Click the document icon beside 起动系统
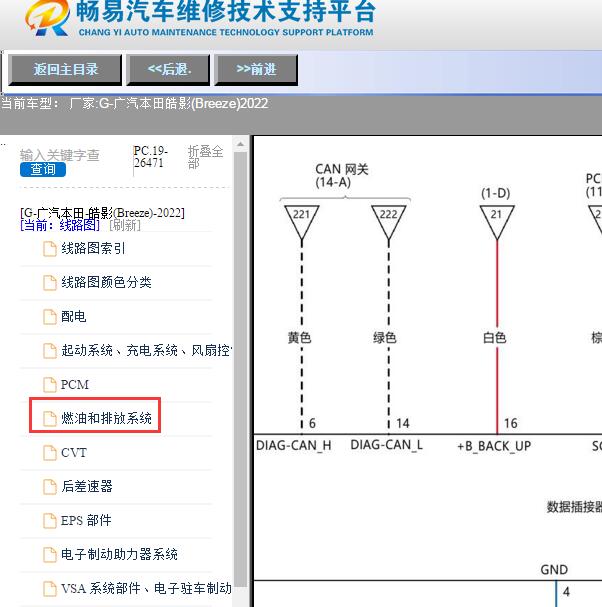Viewport: 602px width, 607px height. [x=50, y=351]
